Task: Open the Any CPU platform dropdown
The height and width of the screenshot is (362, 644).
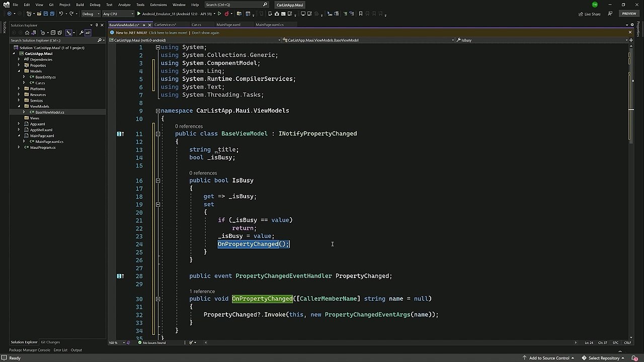Action: pyautogui.click(x=118, y=14)
